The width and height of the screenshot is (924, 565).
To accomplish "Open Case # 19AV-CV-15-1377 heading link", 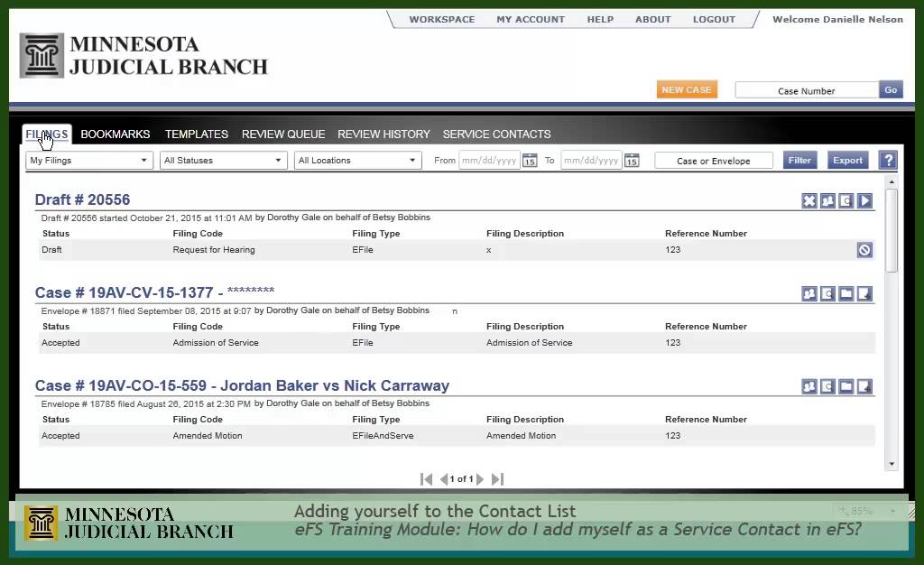I will pos(155,292).
